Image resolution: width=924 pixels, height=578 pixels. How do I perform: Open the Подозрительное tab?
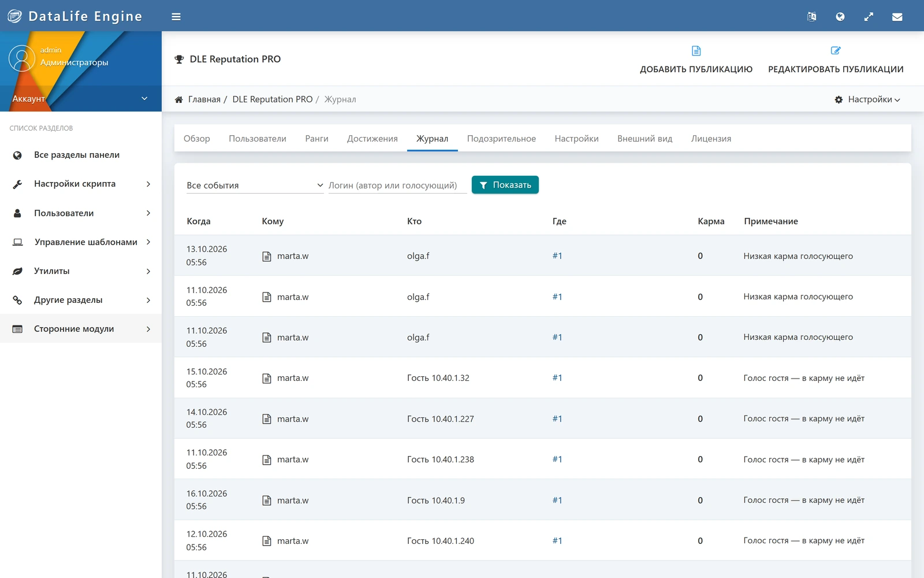[x=501, y=139]
